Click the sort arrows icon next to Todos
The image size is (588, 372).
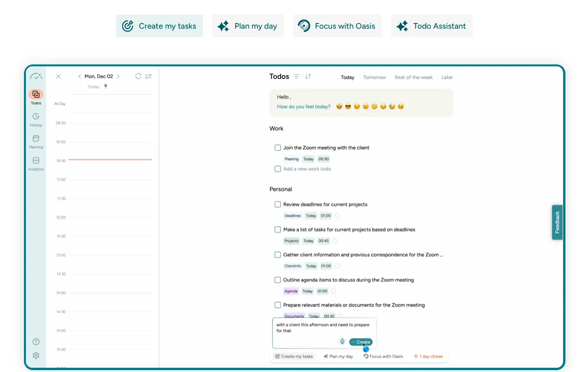pyautogui.click(x=308, y=76)
